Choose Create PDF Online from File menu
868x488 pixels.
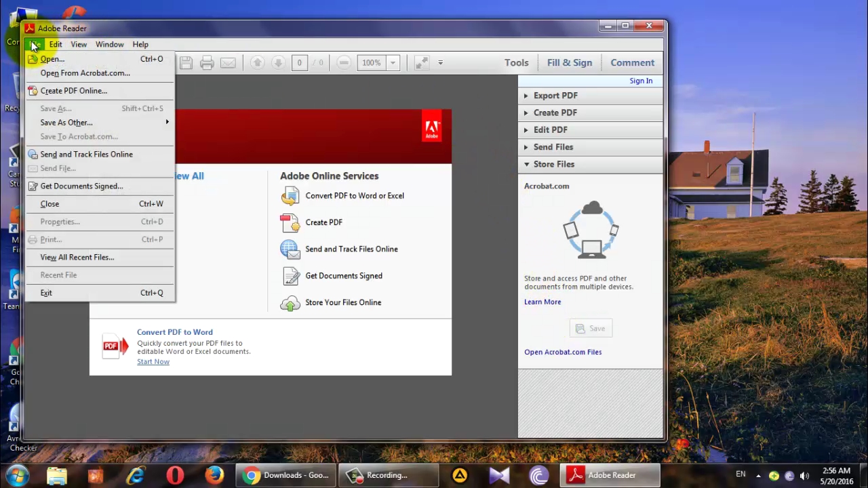tap(100, 91)
